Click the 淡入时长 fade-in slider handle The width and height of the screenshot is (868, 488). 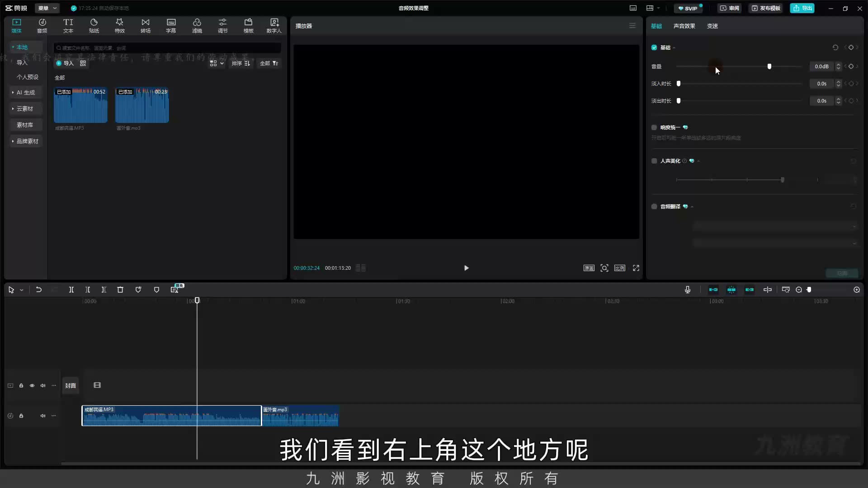pyautogui.click(x=679, y=84)
